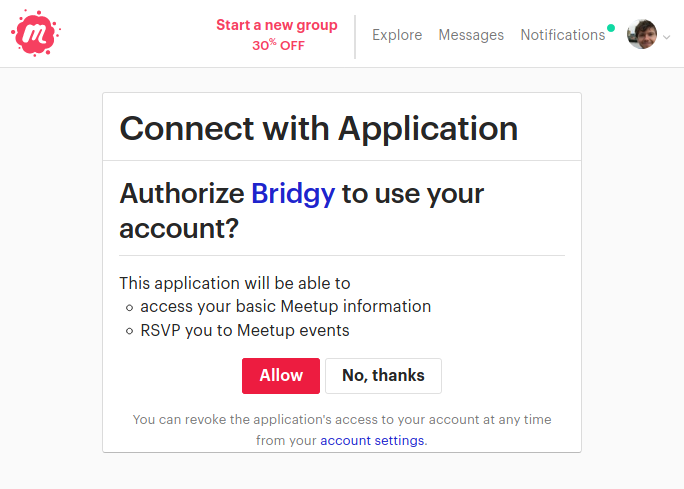This screenshot has height=489, width=684.
Task: Click the 'to use your account?' heading text
Action: tap(412, 193)
